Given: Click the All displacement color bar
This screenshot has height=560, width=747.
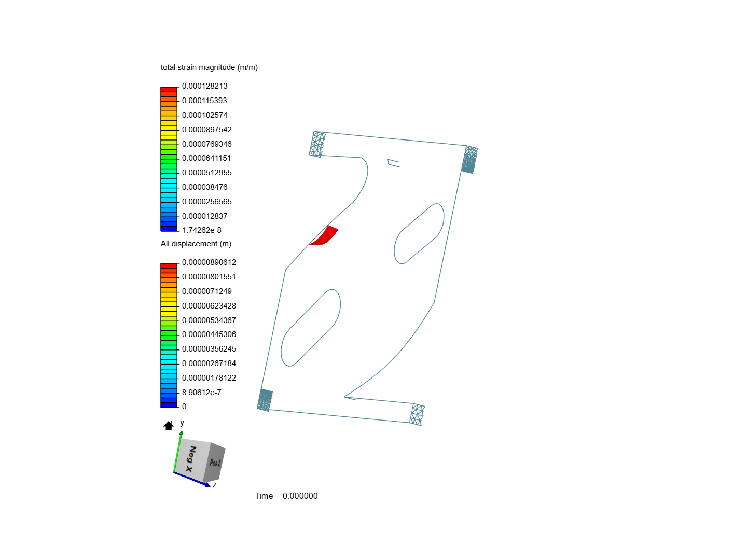Looking at the screenshot, I should pyautogui.click(x=169, y=335).
